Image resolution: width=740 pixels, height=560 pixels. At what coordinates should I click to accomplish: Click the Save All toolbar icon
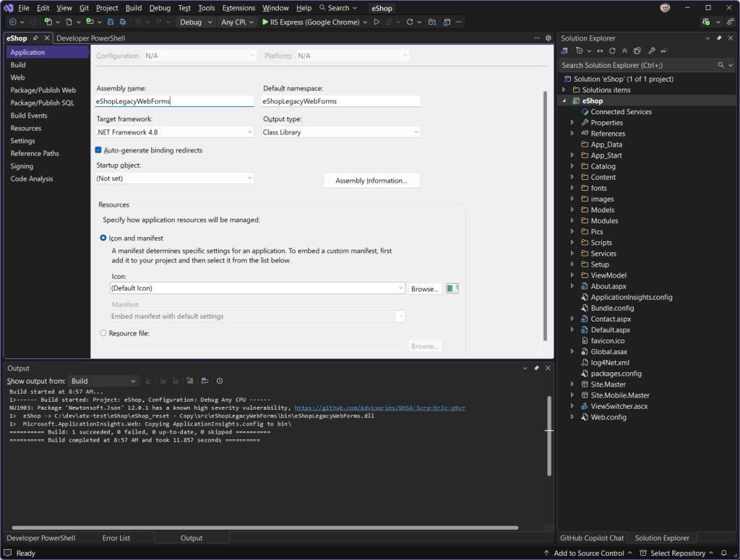pyautogui.click(x=122, y=22)
